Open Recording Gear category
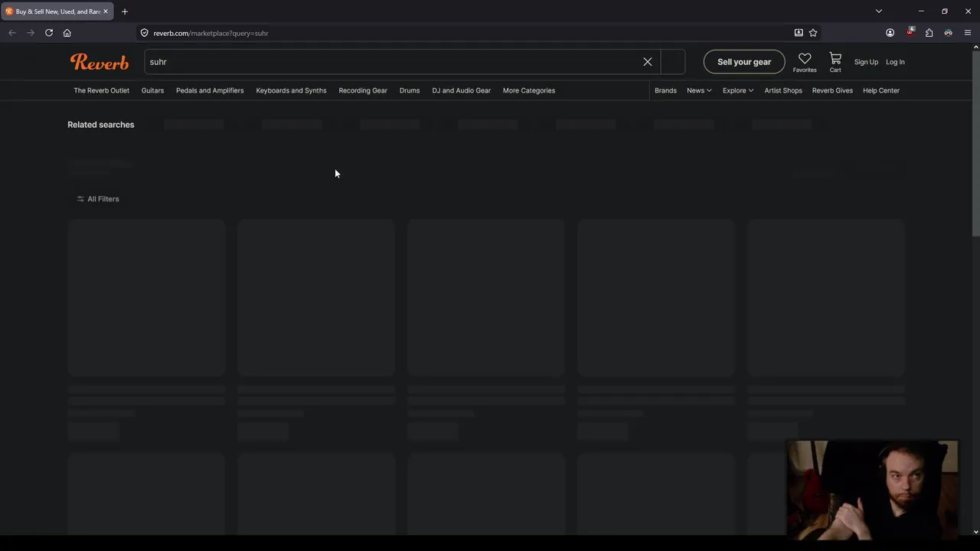The height and width of the screenshot is (551, 980). 363,90
